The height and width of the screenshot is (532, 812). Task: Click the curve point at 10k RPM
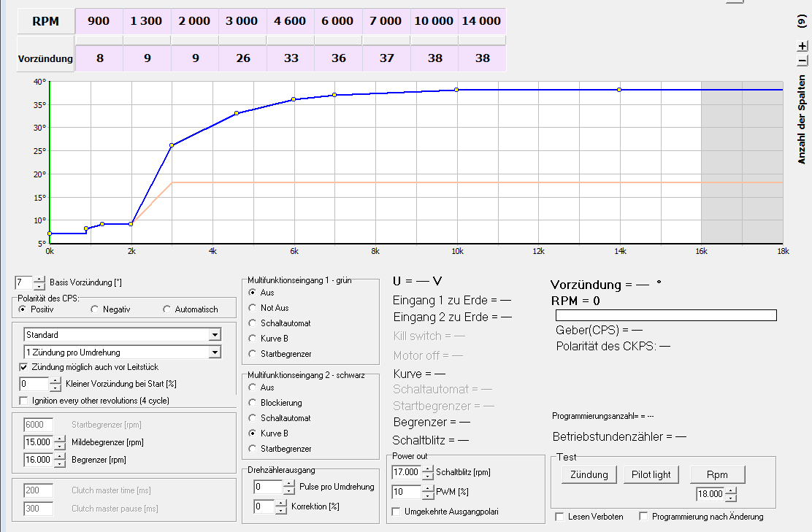456,90
